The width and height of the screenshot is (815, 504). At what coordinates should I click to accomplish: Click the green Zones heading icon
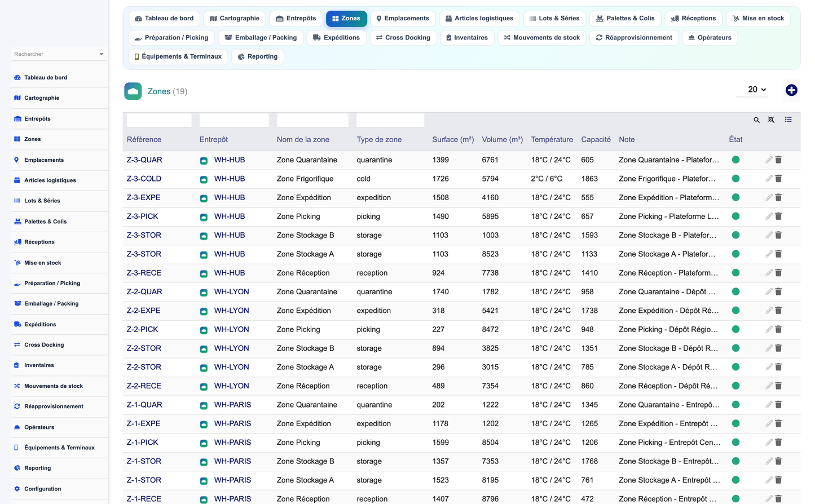click(x=133, y=91)
